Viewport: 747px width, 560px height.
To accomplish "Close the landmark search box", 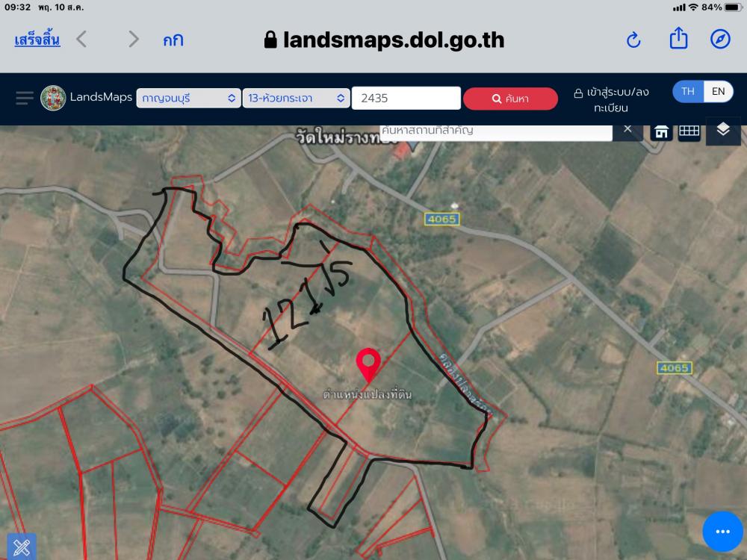I will tap(627, 129).
